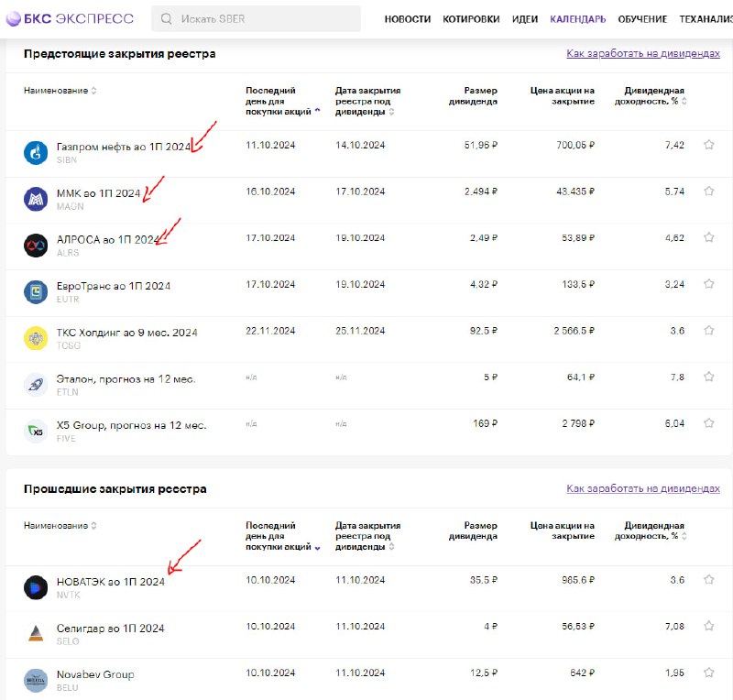Click the ЕвроТранс logo icon
Viewport: 733px width, 700px height.
click(36, 291)
